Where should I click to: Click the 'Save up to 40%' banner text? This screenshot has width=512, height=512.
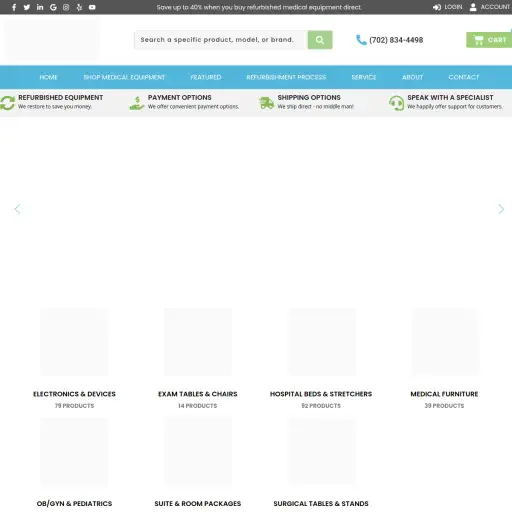coord(259,7)
